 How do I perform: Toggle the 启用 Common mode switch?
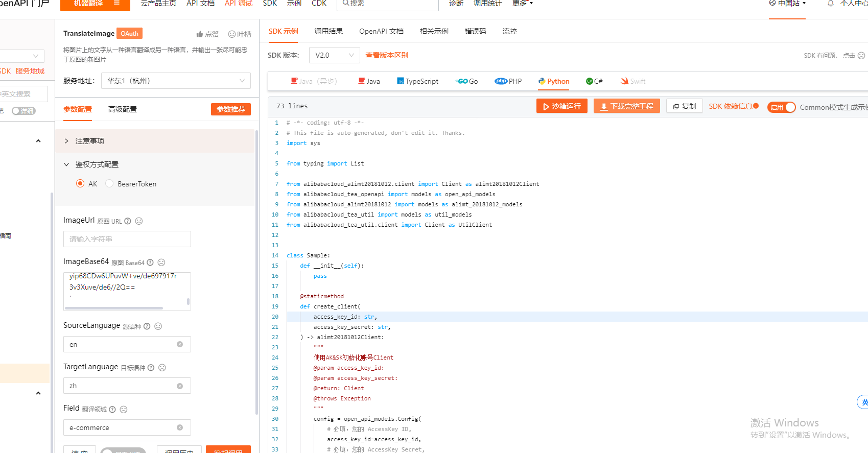tap(782, 107)
